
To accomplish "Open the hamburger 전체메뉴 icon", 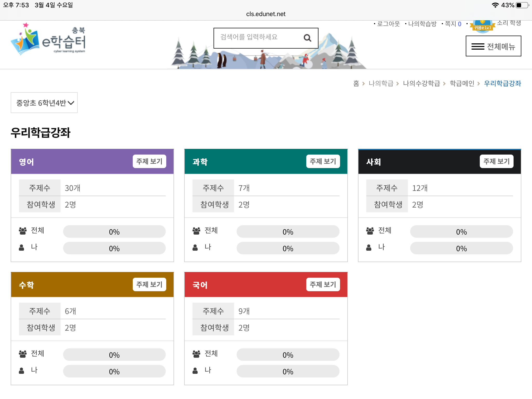I will 478,46.
